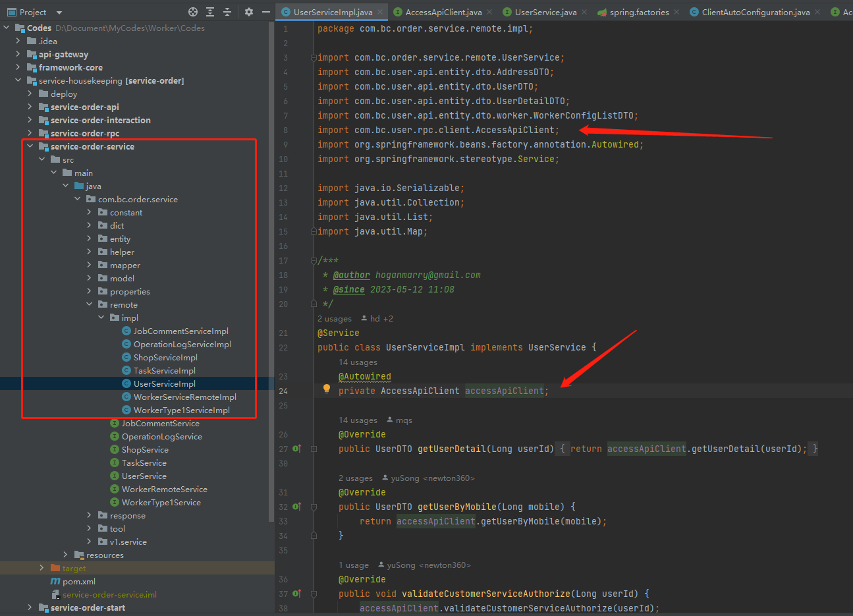Expand the service-order-rpc module

(30, 133)
